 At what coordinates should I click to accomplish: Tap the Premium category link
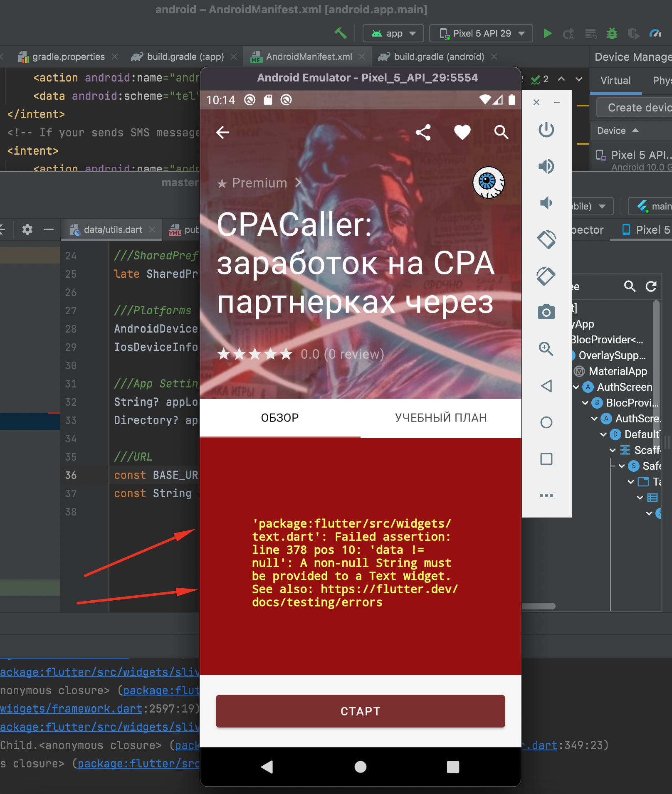259,183
